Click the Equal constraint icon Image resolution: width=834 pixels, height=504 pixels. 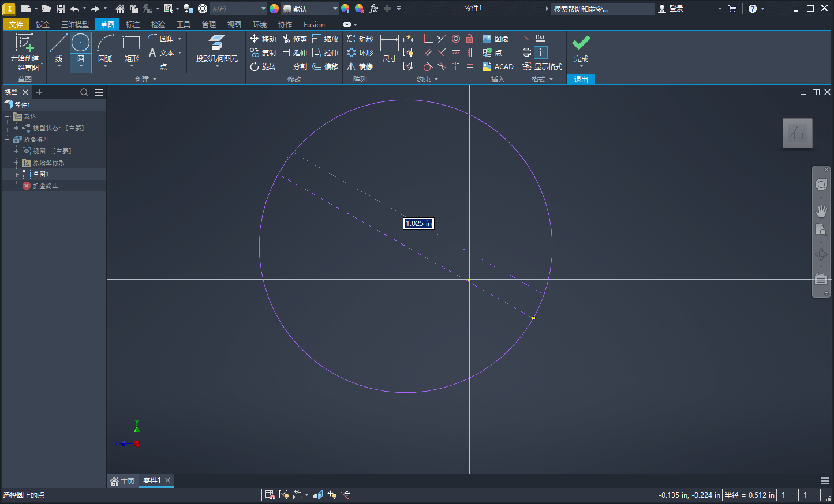470,66
